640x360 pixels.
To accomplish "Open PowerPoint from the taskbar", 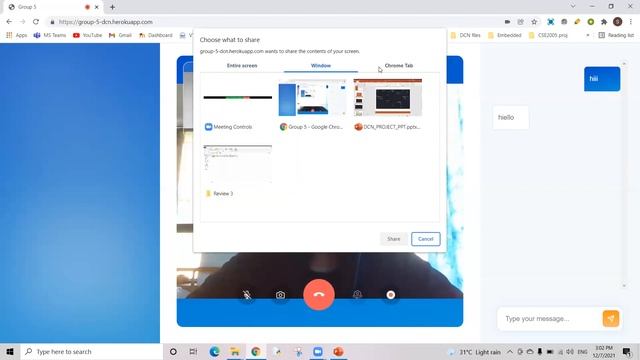I will pos(338,351).
